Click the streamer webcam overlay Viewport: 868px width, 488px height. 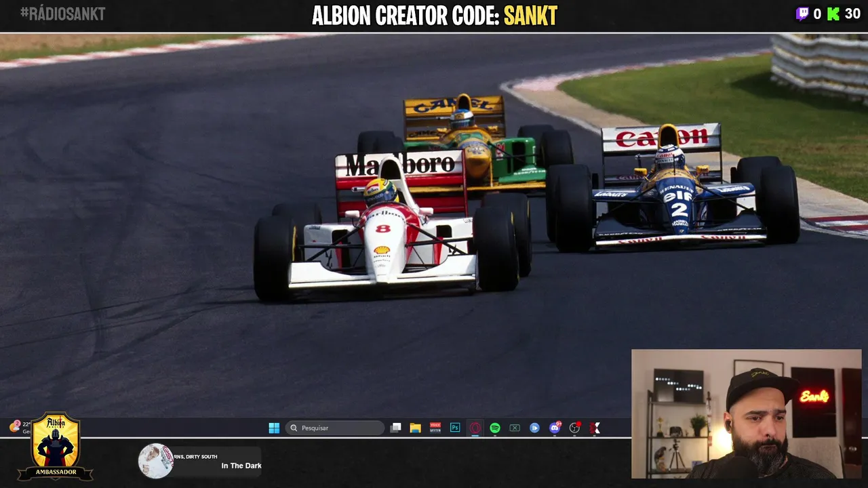tap(747, 414)
